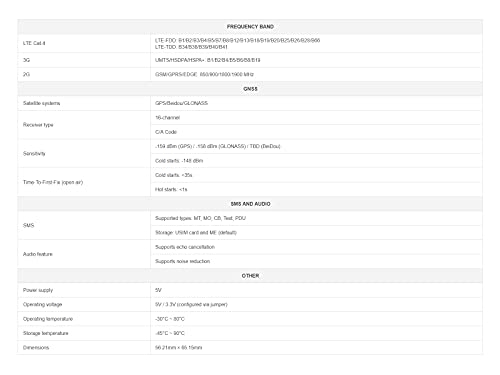
Task: Click the GSM/GPRS/EDGE frequency value
Action: [x=204, y=74]
